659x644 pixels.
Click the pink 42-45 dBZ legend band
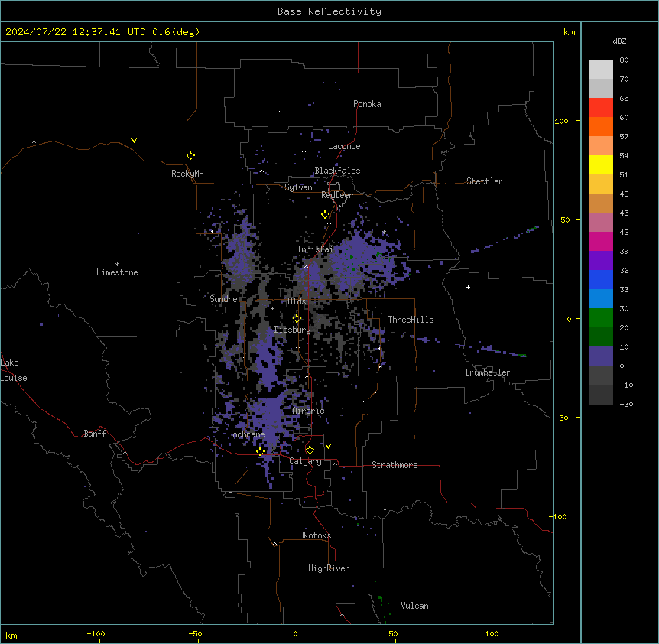(601, 223)
